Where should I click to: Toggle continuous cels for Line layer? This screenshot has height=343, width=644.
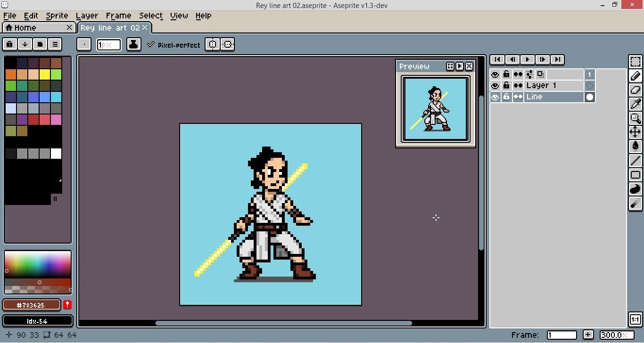[518, 97]
